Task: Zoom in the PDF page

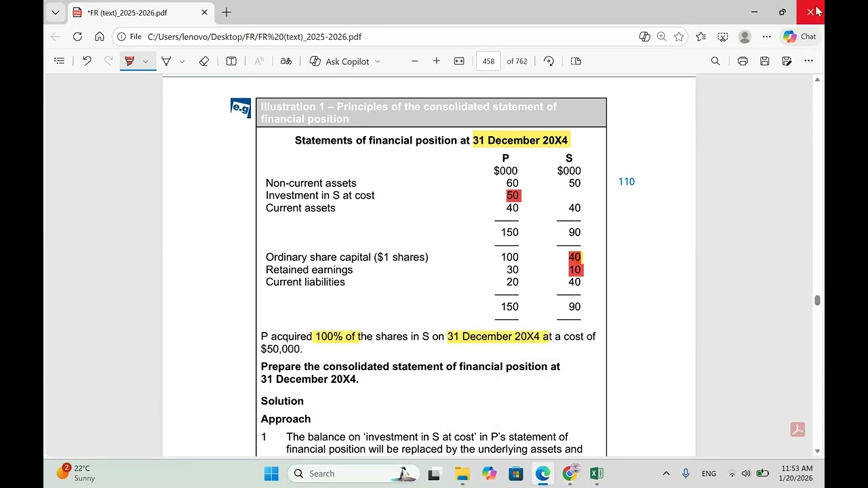Action: pyautogui.click(x=436, y=61)
